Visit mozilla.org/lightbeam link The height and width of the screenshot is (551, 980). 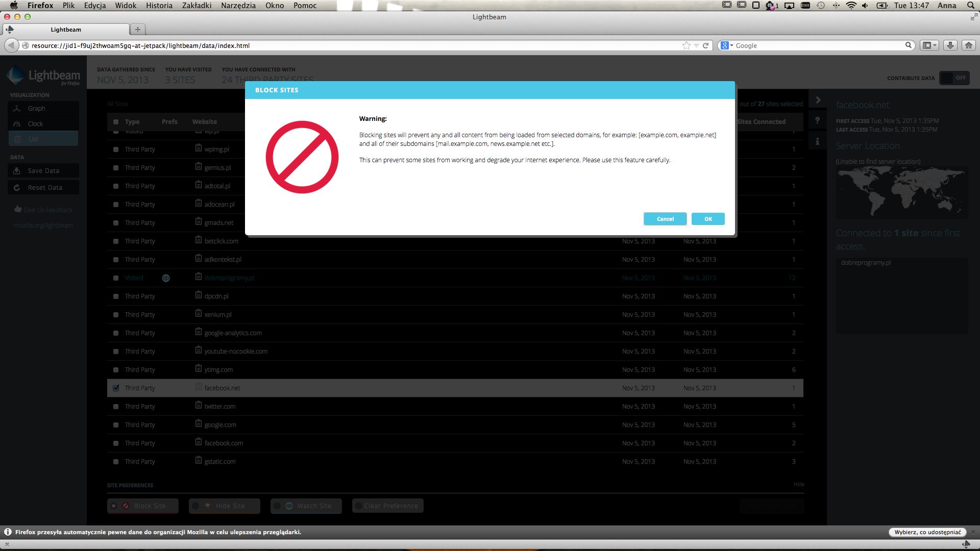[x=43, y=225]
